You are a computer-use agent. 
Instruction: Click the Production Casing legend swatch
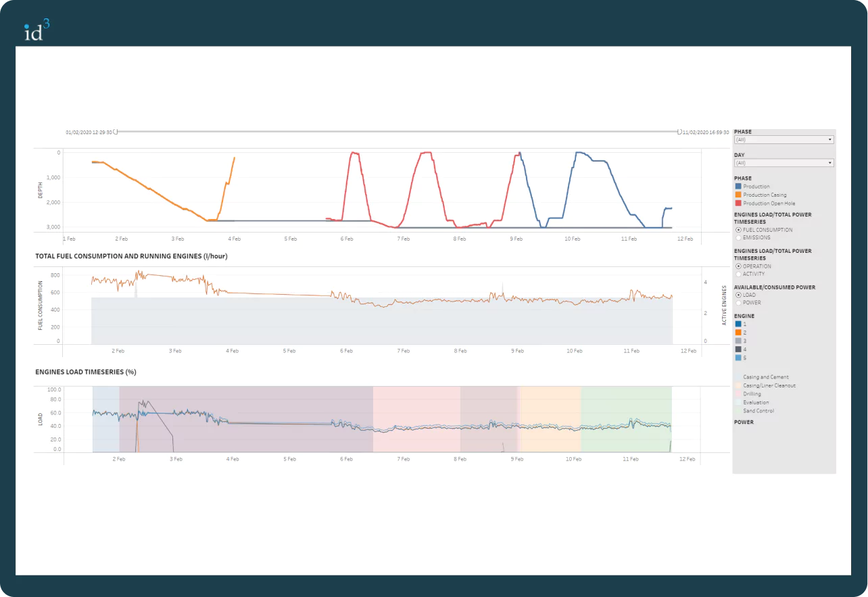(x=738, y=195)
